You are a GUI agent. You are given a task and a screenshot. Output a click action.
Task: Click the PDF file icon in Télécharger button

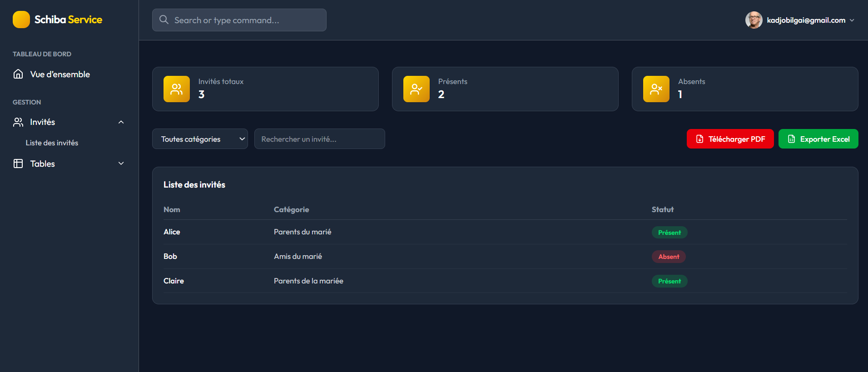[700, 139]
